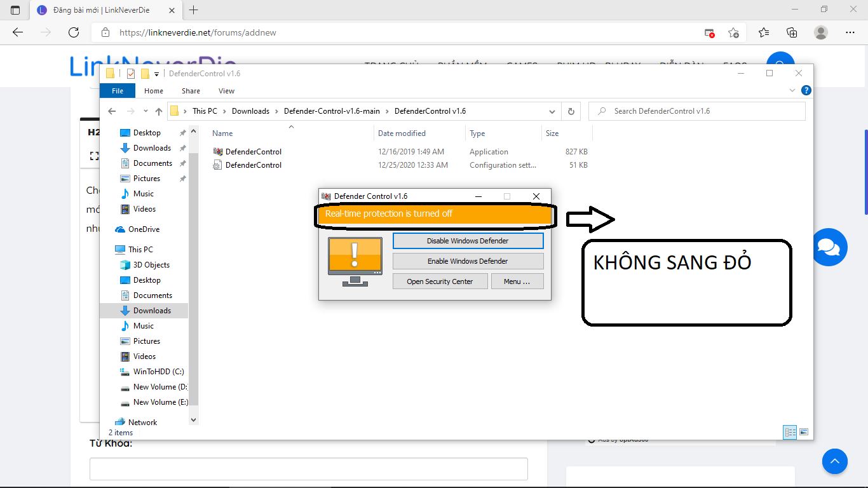
Task: Click the browser Collections icon
Action: pos(791,32)
